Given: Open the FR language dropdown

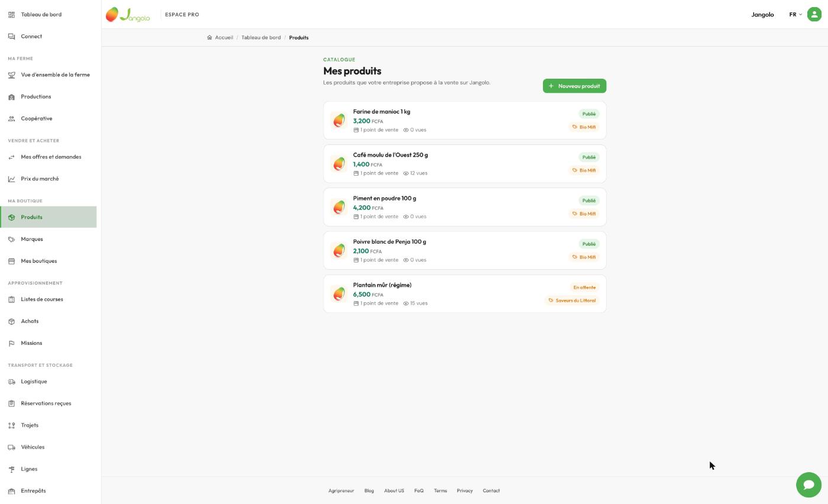Looking at the screenshot, I should point(795,15).
